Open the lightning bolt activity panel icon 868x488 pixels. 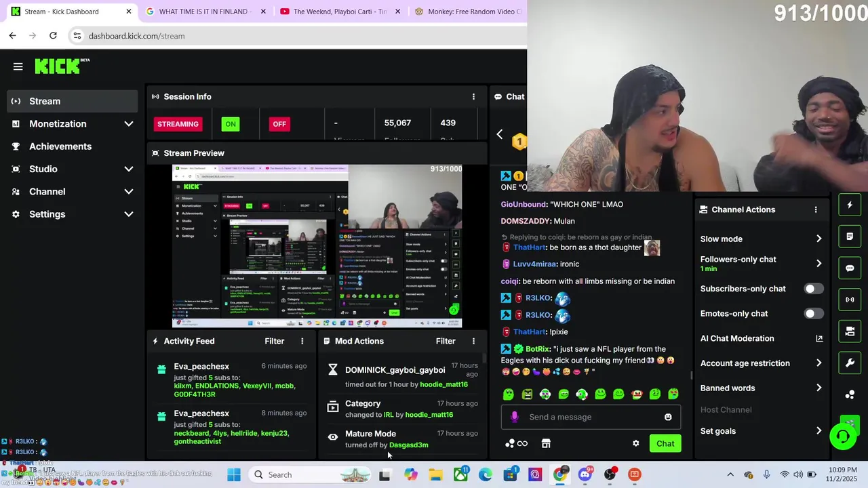(x=850, y=205)
